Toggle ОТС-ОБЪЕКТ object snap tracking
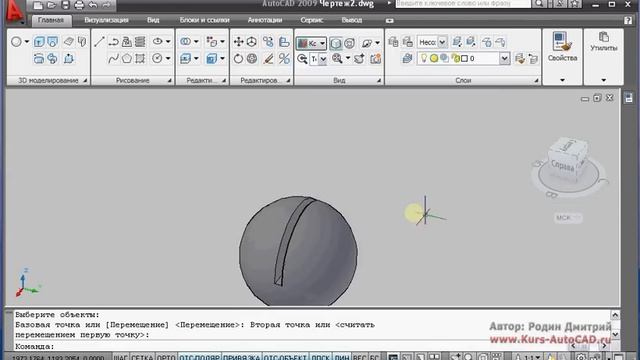Viewport: 640px width, 360px height. 285,357
